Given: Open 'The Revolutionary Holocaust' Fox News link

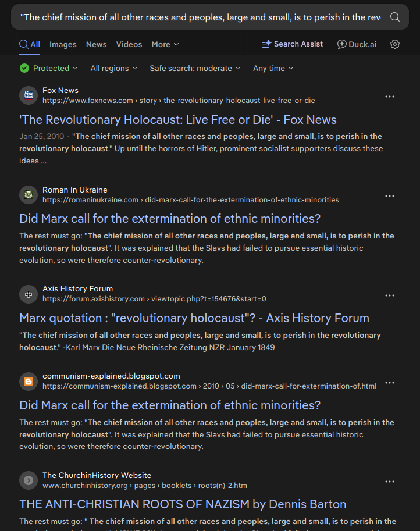Looking at the screenshot, I should click(178, 120).
